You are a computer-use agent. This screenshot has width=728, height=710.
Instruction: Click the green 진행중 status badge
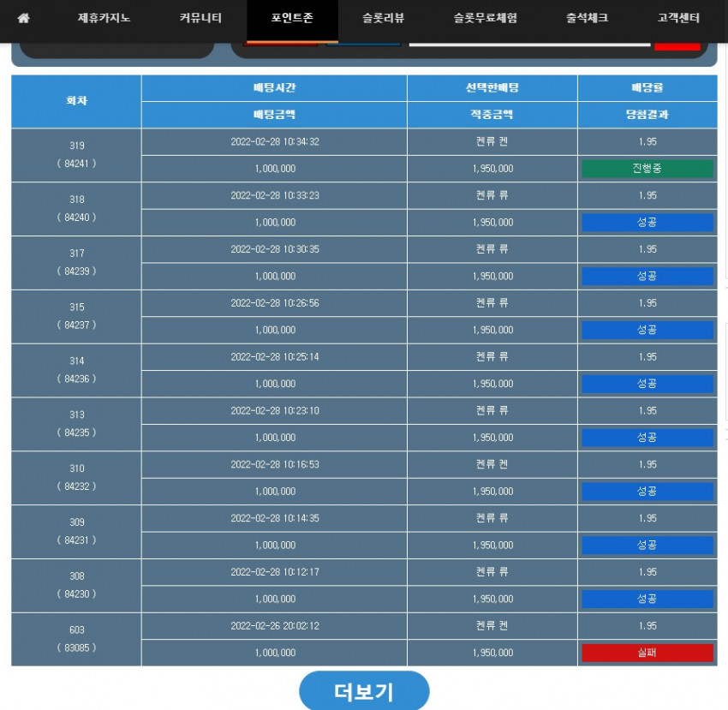tap(647, 169)
